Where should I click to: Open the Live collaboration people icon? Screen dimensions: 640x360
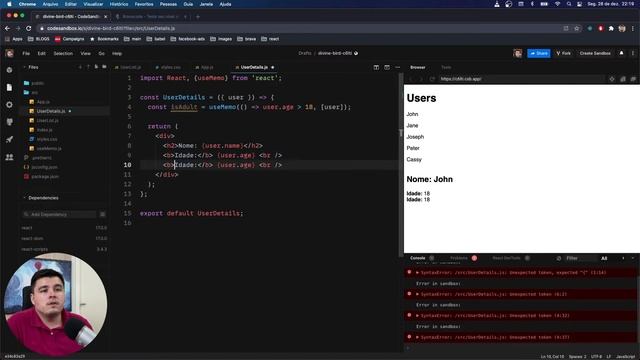9,157
